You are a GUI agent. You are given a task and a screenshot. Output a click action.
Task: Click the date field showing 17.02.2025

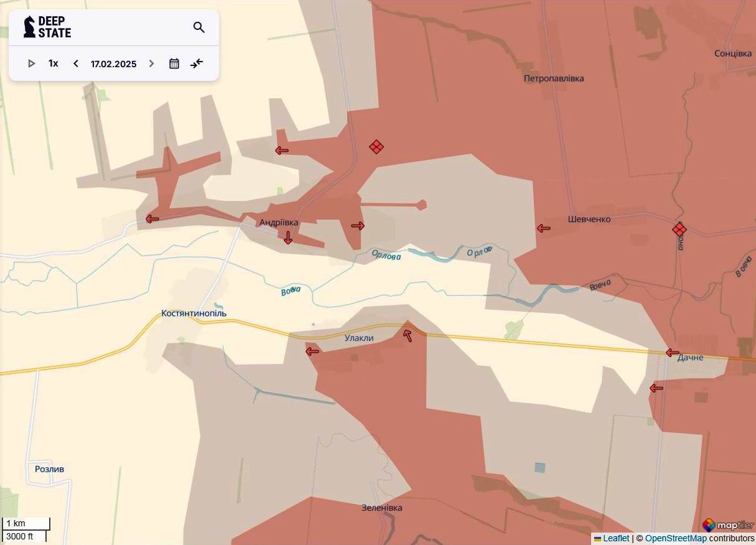pos(113,63)
